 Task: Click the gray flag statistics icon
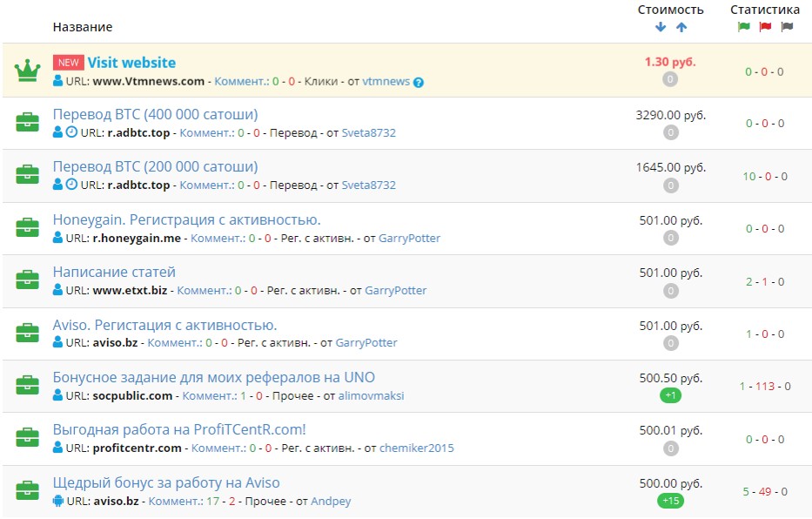(787, 26)
